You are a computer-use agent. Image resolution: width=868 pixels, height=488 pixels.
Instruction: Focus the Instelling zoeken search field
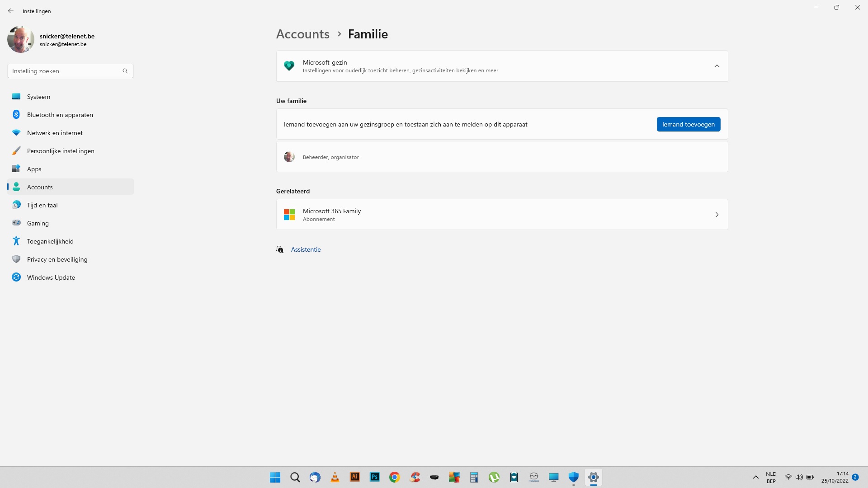coord(71,71)
